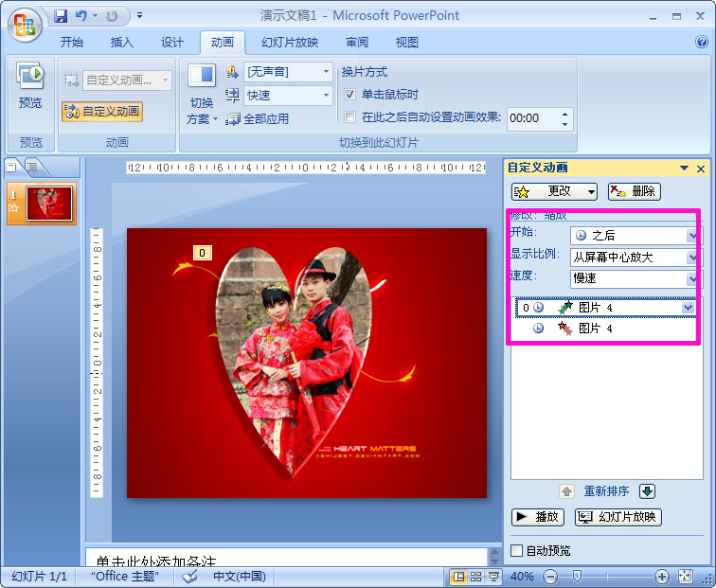Undo the last action
The height and width of the screenshot is (588, 716).
point(81,16)
